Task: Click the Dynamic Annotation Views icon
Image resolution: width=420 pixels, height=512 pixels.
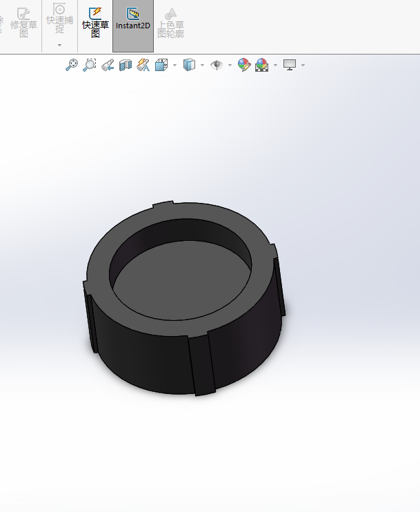Action: pyautogui.click(x=143, y=65)
